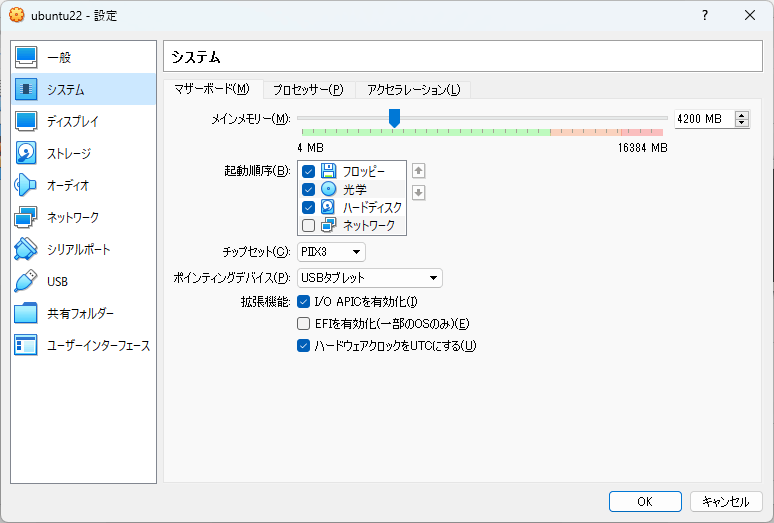The width and height of the screenshot is (774, 523).
Task: Select ユーザーインターフェース text in sidebar
Action: pos(98,346)
